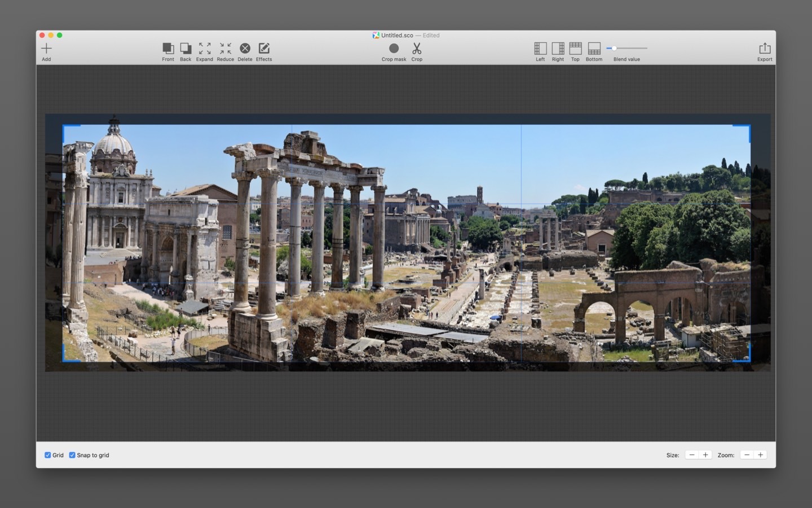Decrease Size with minus button

tap(692, 455)
